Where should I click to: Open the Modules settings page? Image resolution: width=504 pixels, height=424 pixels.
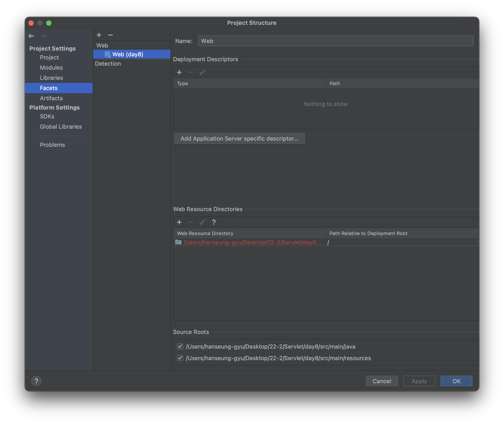51,68
